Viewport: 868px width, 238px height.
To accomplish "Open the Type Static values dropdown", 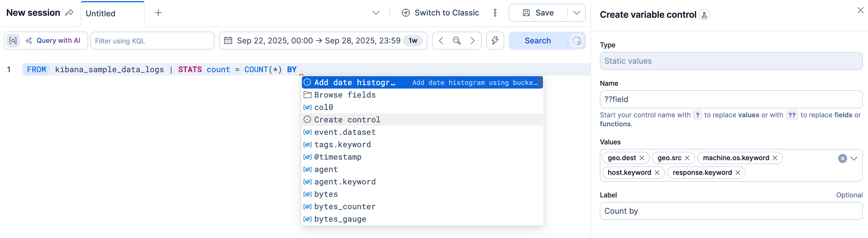I will point(731,61).
